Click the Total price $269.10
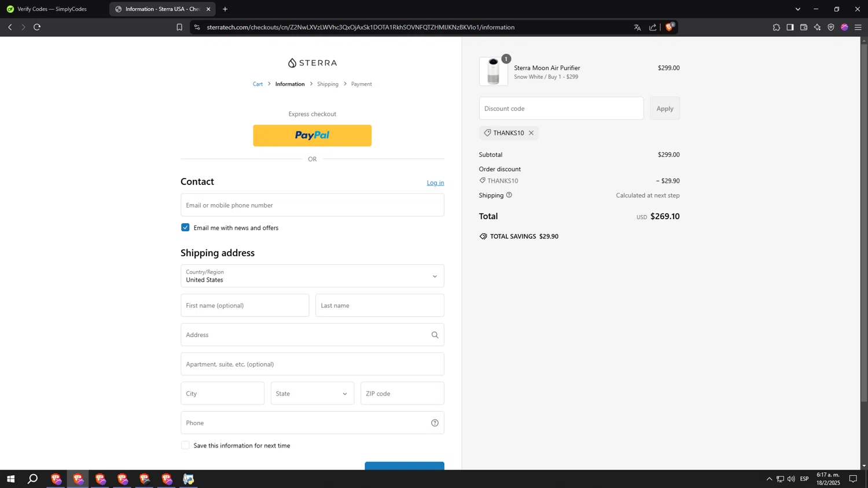This screenshot has width=868, height=488. (x=665, y=216)
